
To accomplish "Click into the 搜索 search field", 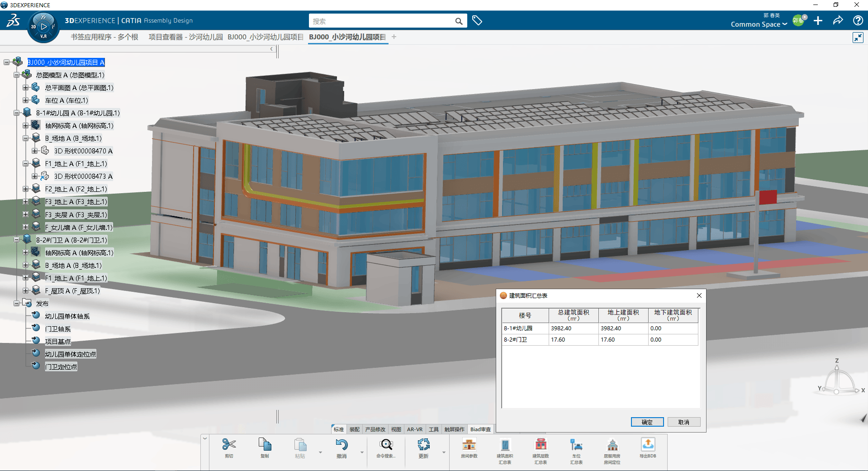I will (x=382, y=21).
